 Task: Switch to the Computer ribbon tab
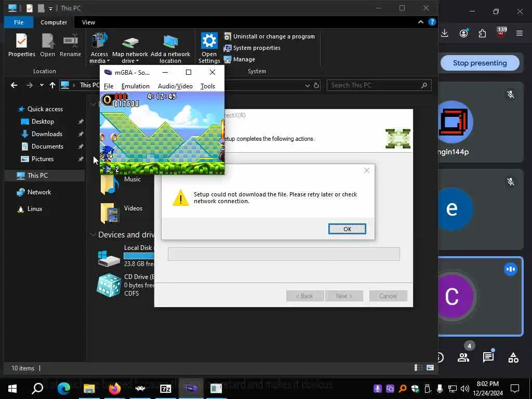click(54, 22)
